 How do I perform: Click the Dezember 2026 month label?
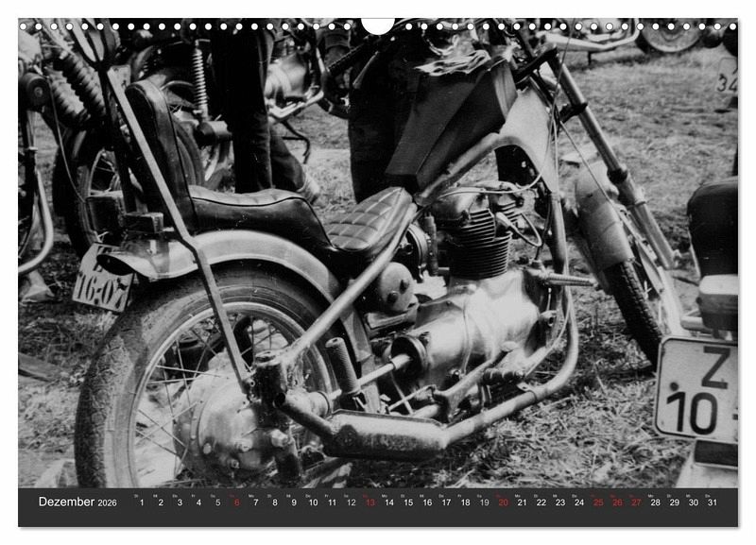pos(77,502)
